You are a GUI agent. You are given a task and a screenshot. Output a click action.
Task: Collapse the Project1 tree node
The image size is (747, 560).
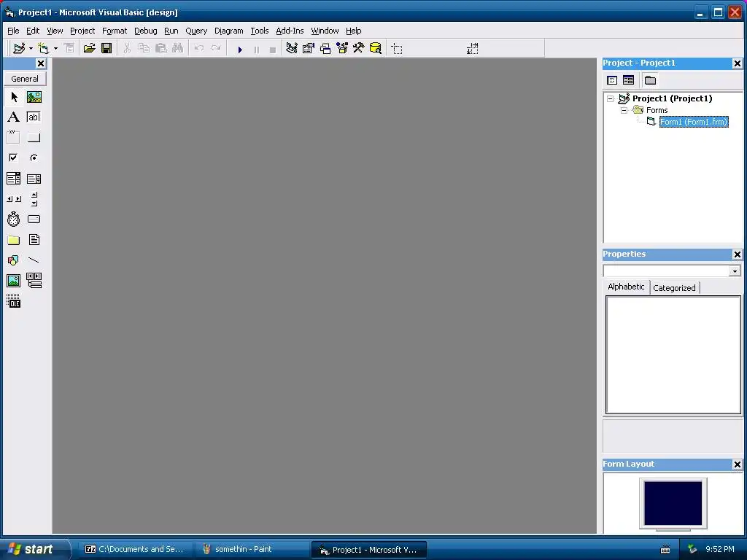[x=611, y=98]
